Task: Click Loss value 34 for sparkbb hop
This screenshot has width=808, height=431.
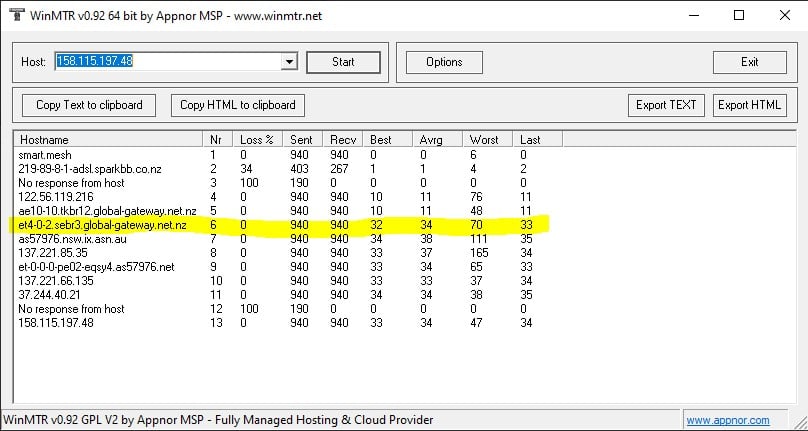Action: [246, 169]
